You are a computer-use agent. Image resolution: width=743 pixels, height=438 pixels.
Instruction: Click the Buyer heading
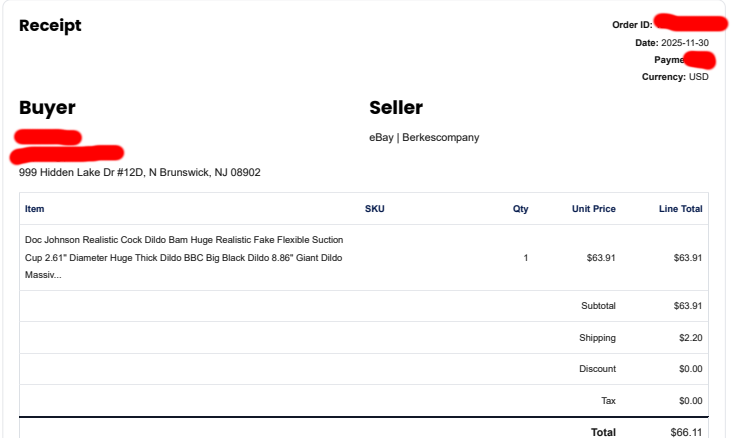click(x=47, y=108)
